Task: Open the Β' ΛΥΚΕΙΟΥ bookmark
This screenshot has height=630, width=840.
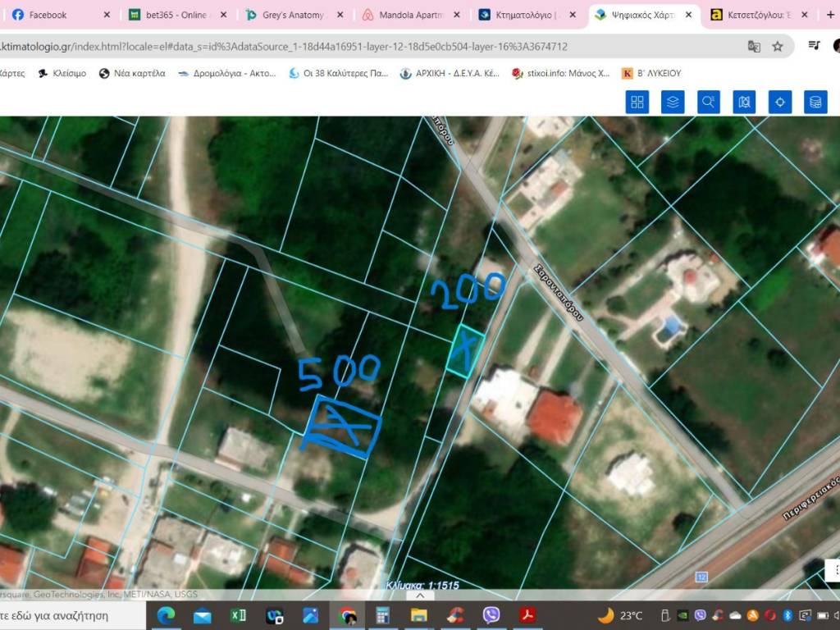Action: point(651,73)
